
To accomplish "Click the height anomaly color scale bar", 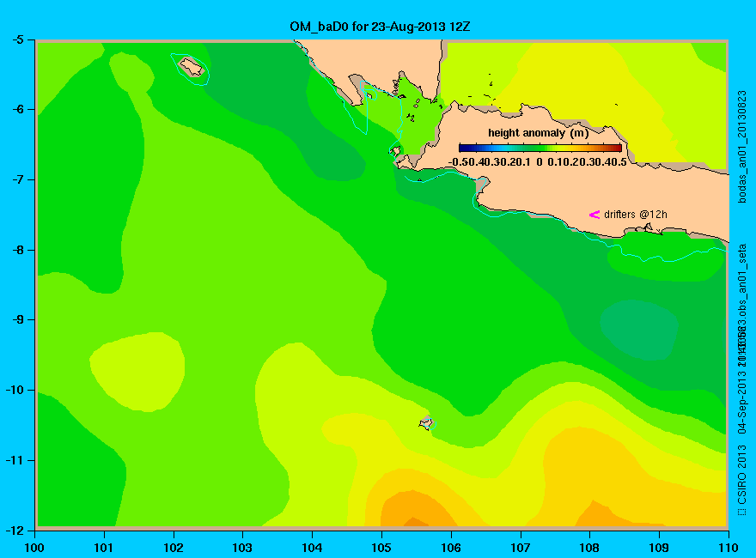I will 540,148.
